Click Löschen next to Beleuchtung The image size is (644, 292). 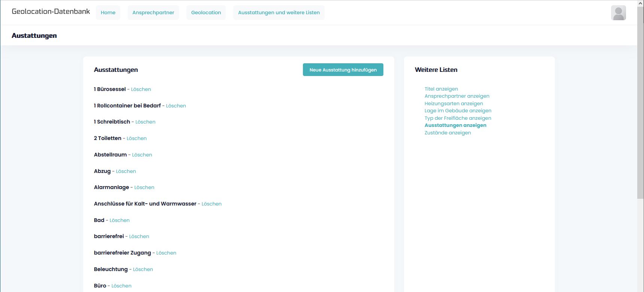click(143, 270)
